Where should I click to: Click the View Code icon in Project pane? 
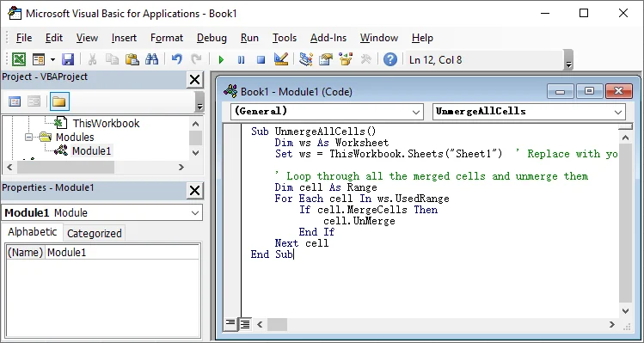(x=15, y=101)
